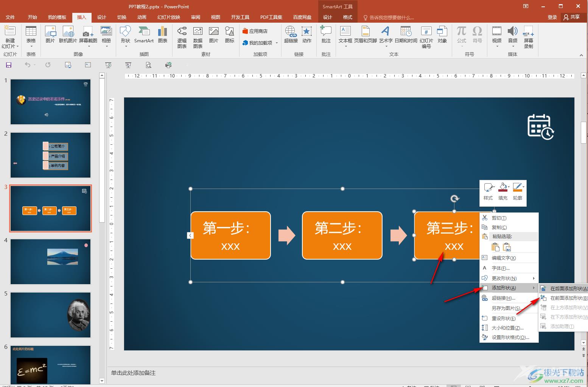The width and height of the screenshot is (588, 387).
Task: Click the Tell Me search box
Action: coord(389,17)
